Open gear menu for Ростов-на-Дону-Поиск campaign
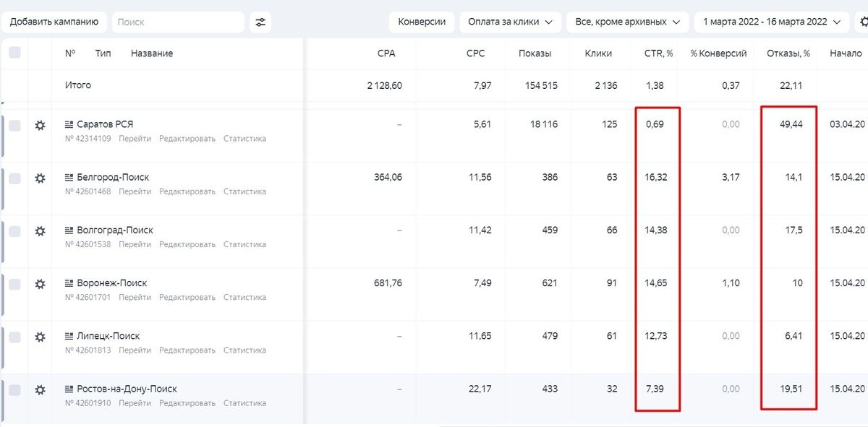 coord(40,389)
